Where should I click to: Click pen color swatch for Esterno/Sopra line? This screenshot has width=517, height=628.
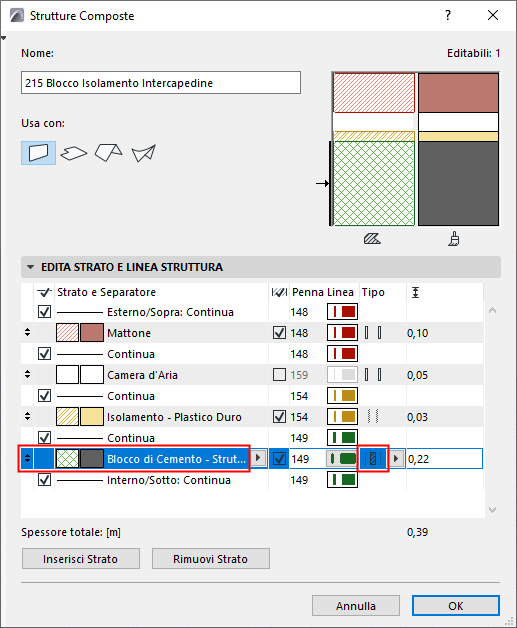[342, 312]
